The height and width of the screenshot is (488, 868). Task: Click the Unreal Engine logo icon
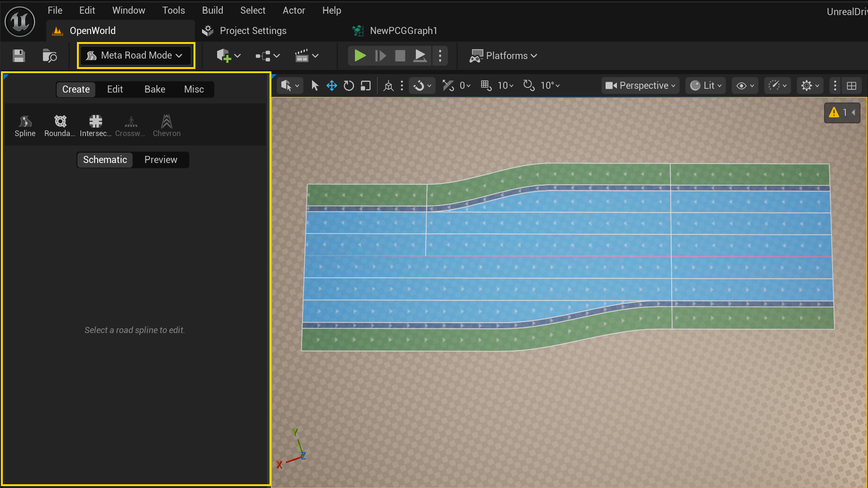pyautogui.click(x=20, y=21)
